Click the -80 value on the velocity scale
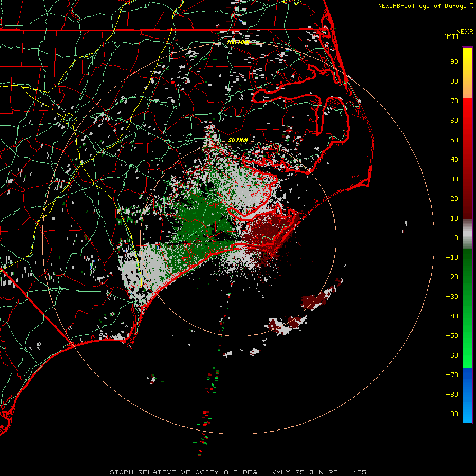This screenshot has height=476, width=476. (452, 395)
